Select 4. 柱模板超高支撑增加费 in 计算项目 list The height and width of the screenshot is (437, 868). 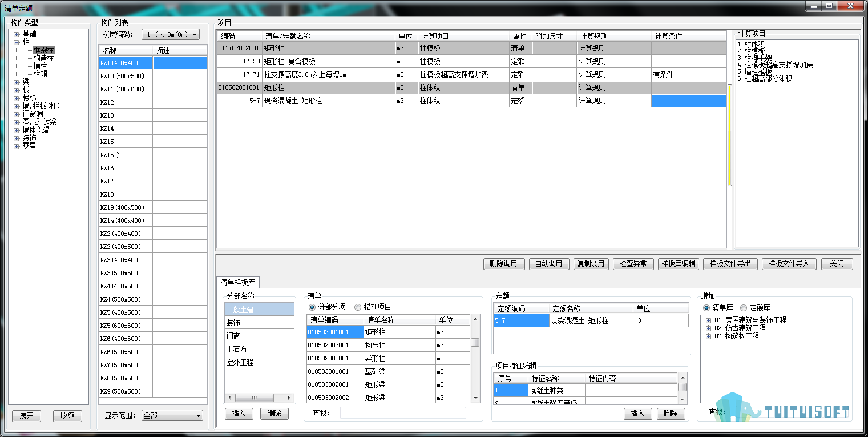tap(775, 65)
